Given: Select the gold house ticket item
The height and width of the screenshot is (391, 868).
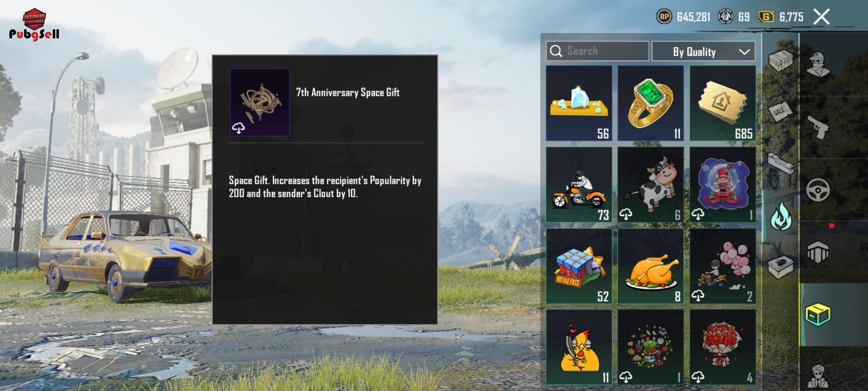Looking at the screenshot, I should (723, 103).
